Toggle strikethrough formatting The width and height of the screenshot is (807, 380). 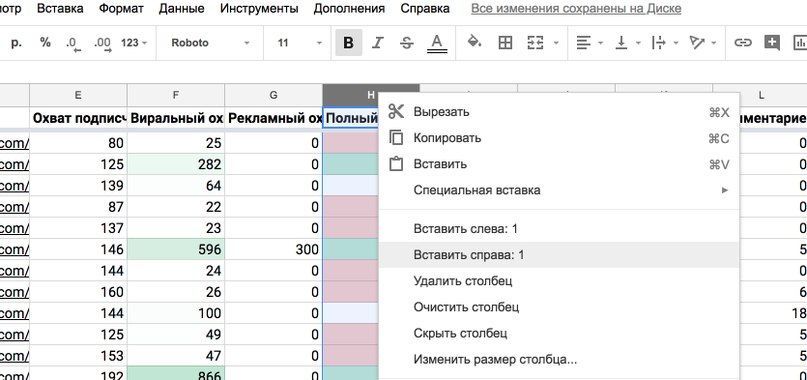click(x=407, y=43)
